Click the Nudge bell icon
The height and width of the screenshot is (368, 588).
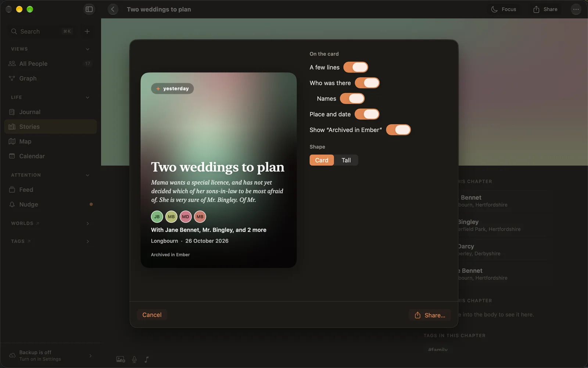(12, 204)
